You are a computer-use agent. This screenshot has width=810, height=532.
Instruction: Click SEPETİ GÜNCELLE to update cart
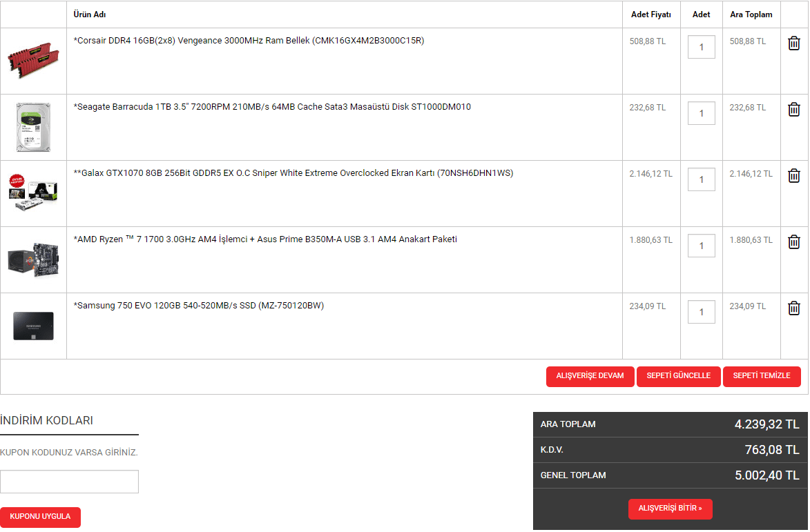click(678, 376)
